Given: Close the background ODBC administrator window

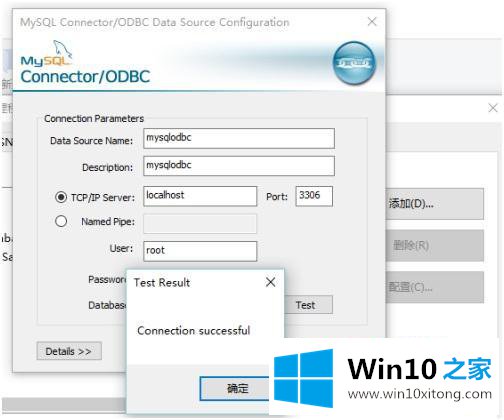Looking at the screenshot, I should click(x=493, y=108).
